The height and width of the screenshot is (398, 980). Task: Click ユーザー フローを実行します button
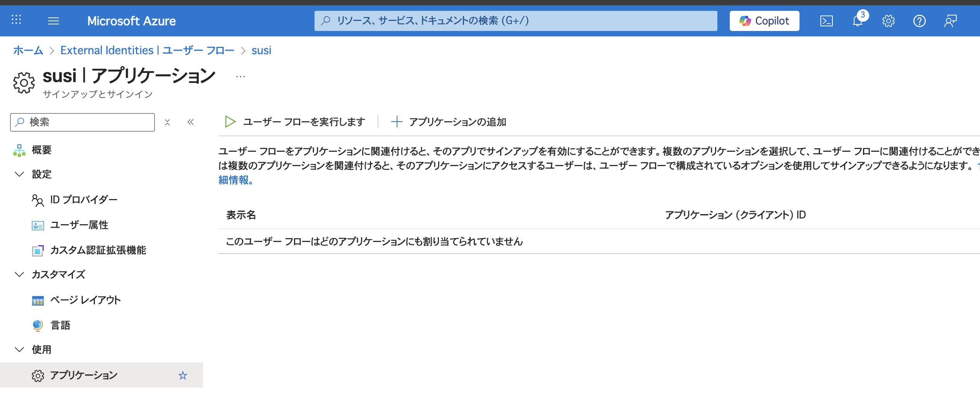tap(295, 122)
